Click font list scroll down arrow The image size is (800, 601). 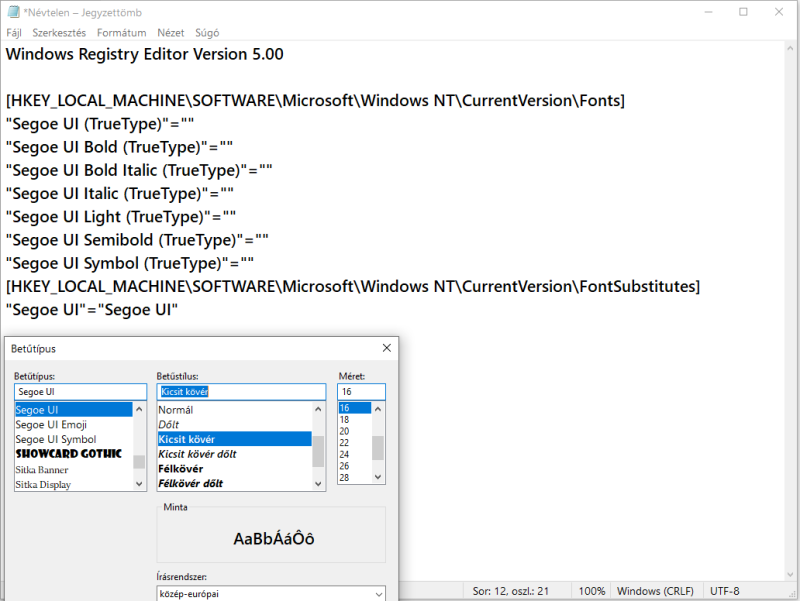click(x=139, y=484)
